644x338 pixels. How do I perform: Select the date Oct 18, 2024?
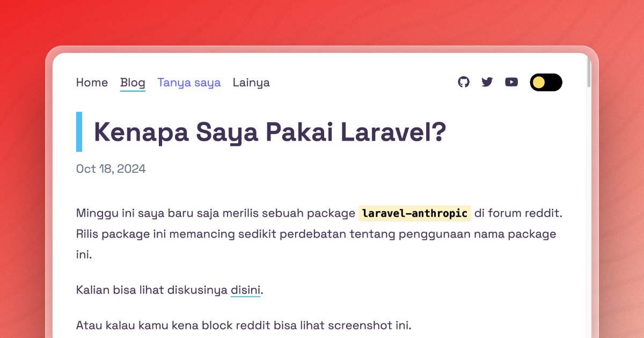(x=111, y=168)
